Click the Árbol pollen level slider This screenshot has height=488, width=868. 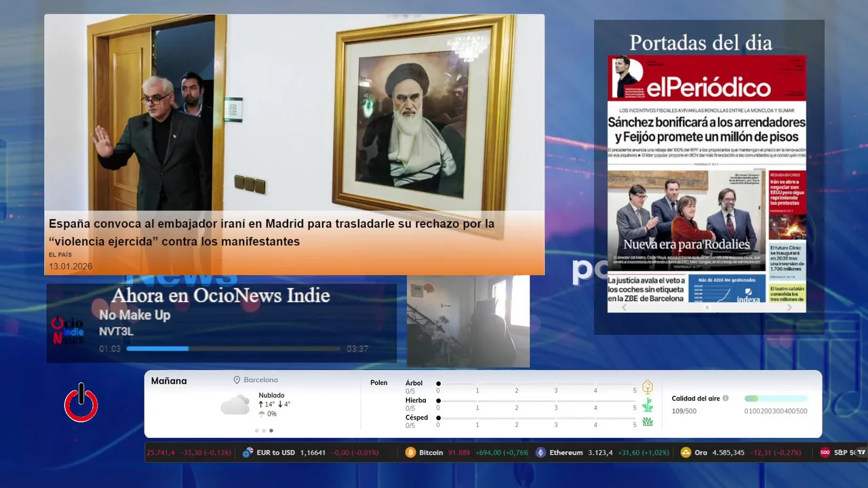pyautogui.click(x=536, y=384)
